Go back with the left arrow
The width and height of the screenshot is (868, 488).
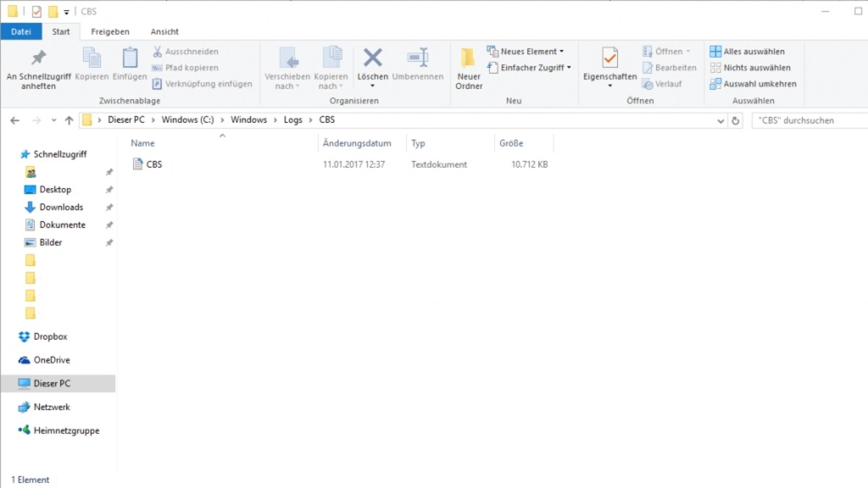click(14, 121)
